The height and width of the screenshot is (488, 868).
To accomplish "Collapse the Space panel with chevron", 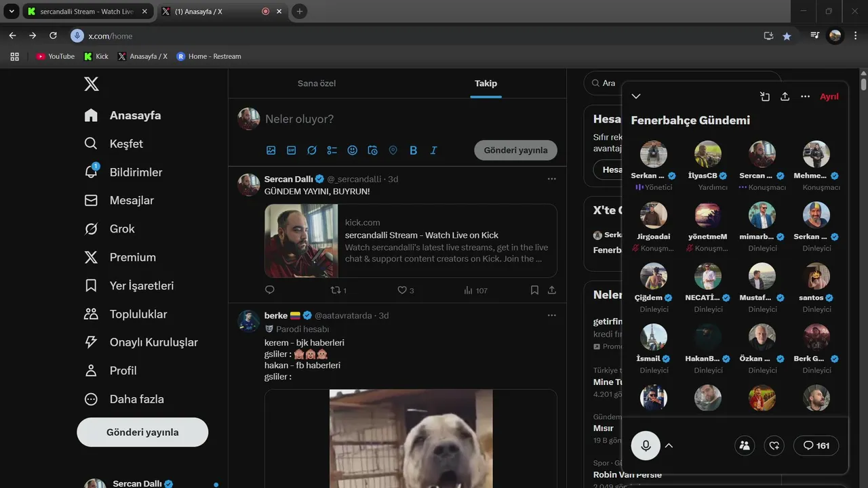I will pos(635,96).
